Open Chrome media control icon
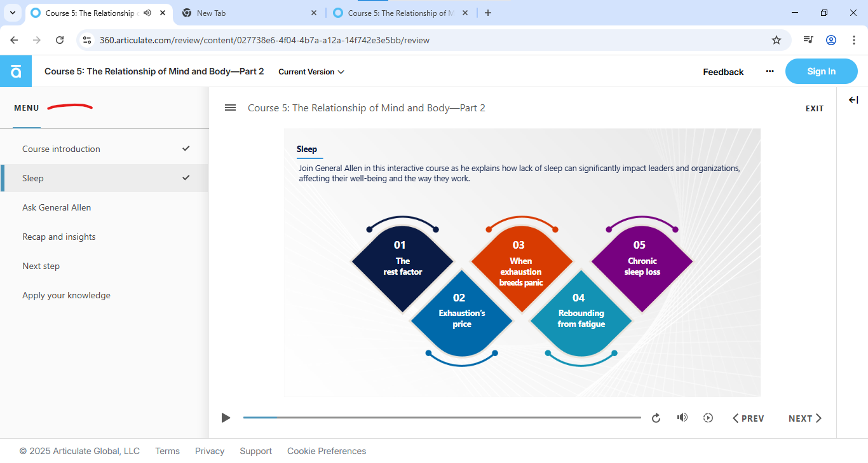 pyautogui.click(x=808, y=40)
